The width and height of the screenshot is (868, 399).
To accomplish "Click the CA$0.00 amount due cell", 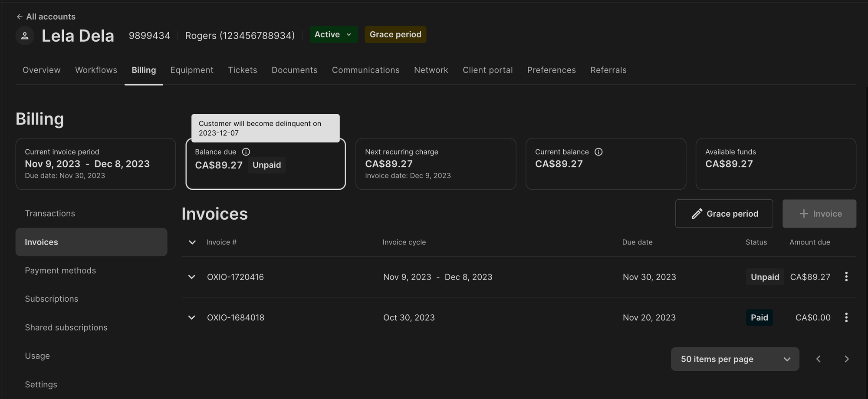I will tap(813, 317).
